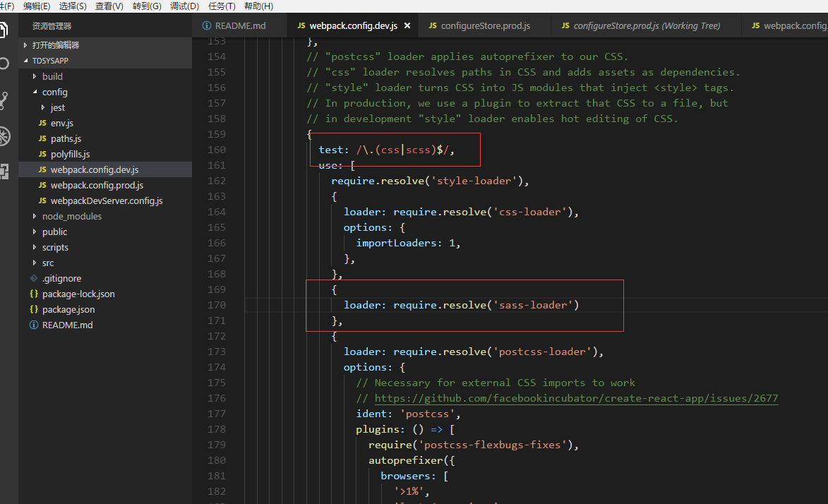Click JS icon of paths.js file

[x=42, y=138]
